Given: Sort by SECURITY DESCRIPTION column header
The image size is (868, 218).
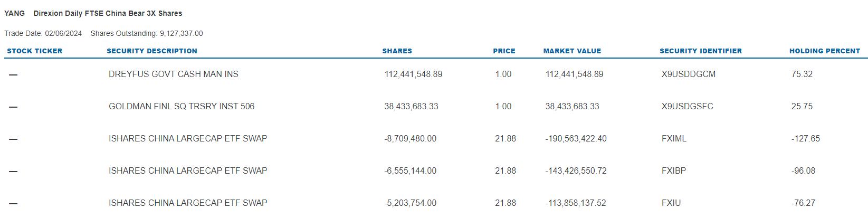Looking at the screenshot, I should click(152, 51).
